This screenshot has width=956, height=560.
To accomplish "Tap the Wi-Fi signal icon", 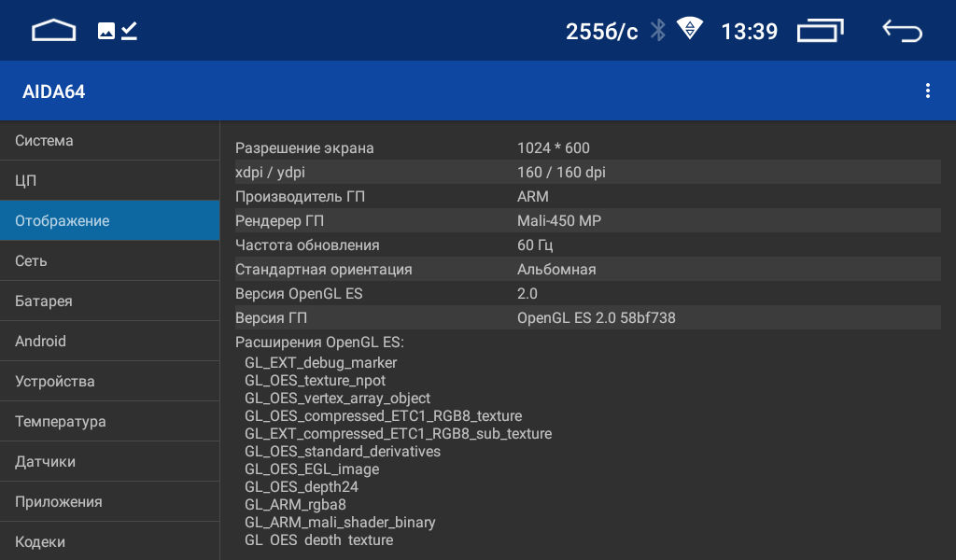I will click(x=690, y=29).
